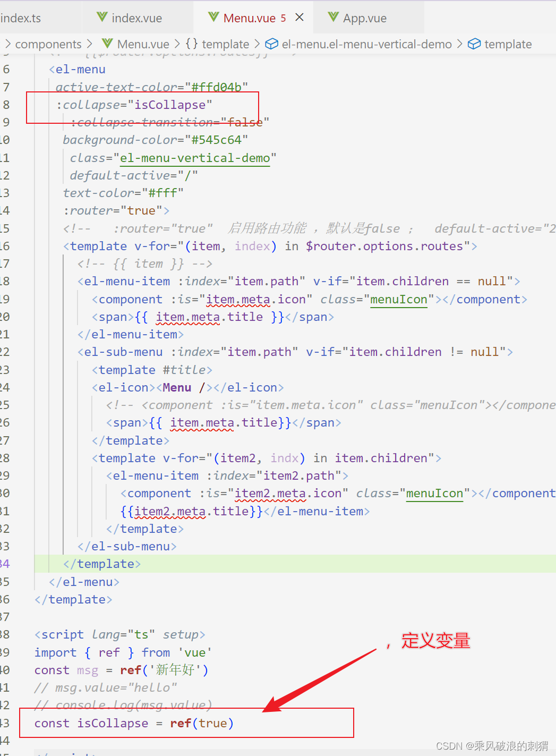Click item.meta.title on line 26
Image resolution: width=556 pixels, height=756 pixels.
[x=224, y=422]
